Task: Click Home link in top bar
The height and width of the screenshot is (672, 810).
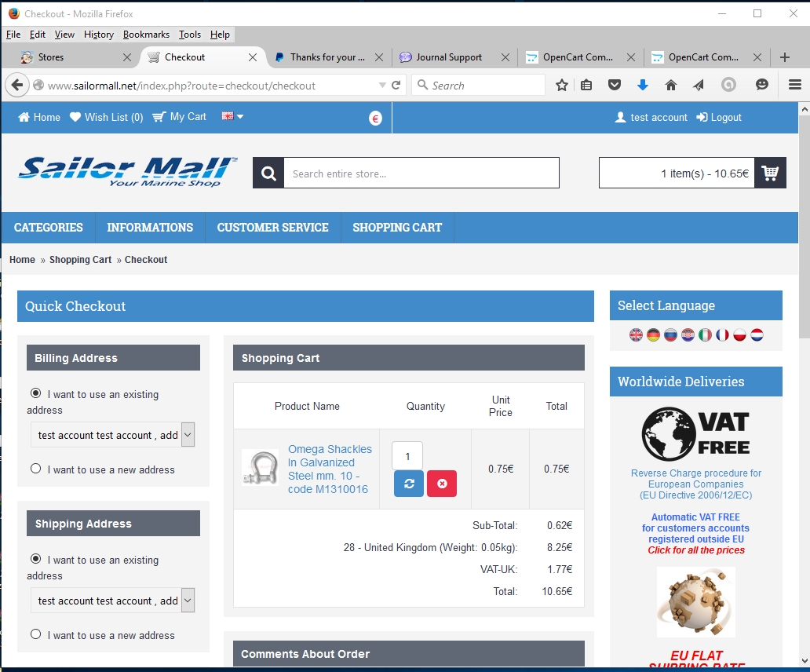Action: pyautogui.click(x=39, y=117)
